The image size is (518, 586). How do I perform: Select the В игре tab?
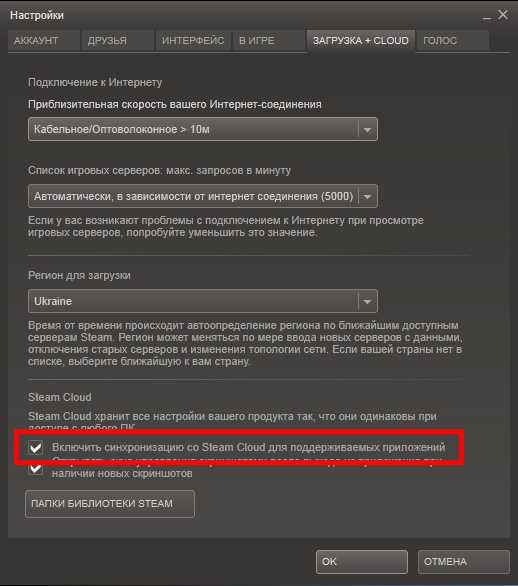click(269, 40)
